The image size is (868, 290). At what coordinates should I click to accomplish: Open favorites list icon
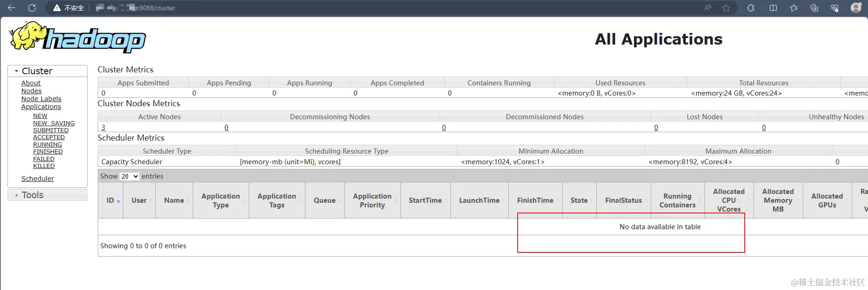[794, 8]
